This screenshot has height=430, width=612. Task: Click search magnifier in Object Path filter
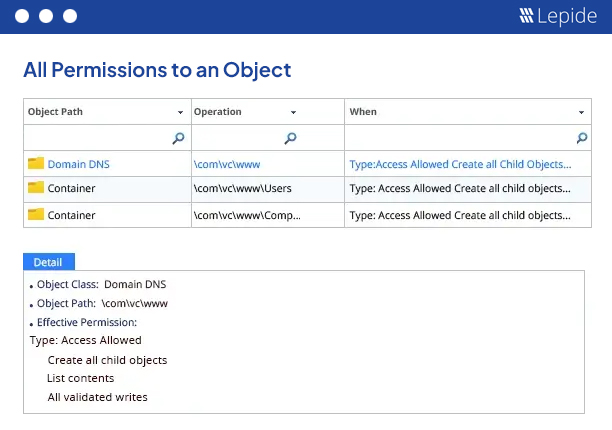[178, 138]
